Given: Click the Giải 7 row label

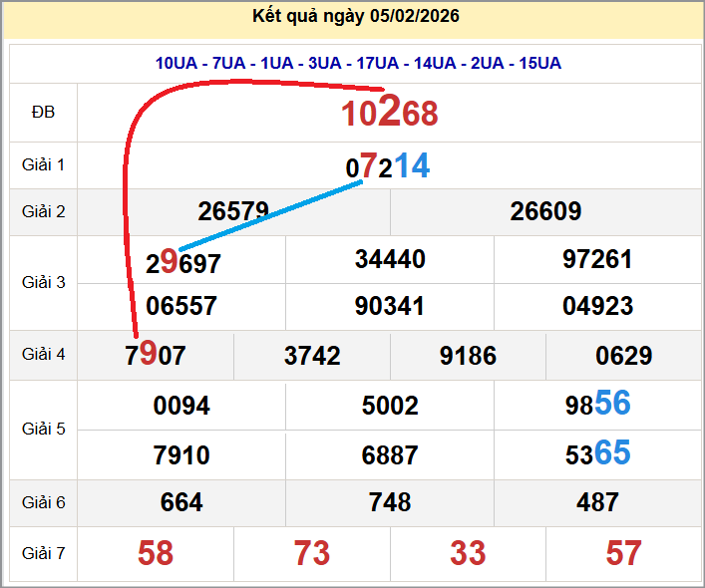Looking at the screenshot, I should click(x=43, y=553).
